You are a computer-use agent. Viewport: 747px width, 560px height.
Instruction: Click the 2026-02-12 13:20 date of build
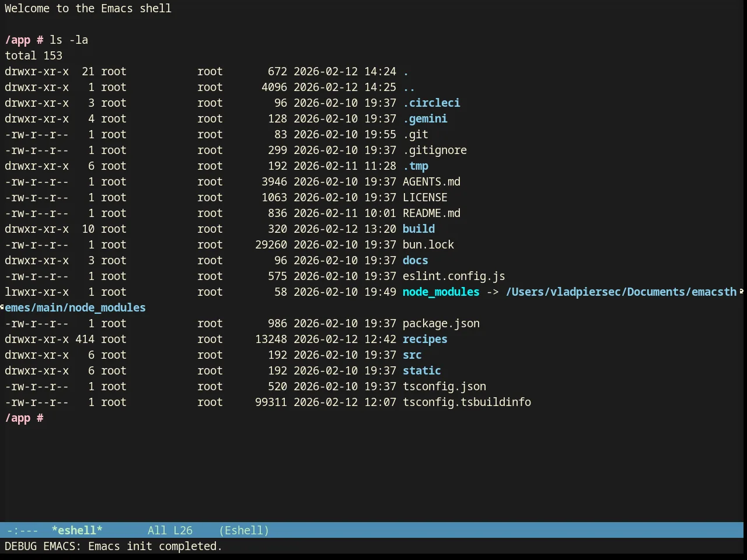pyautogui.click(x=345, y=229)
